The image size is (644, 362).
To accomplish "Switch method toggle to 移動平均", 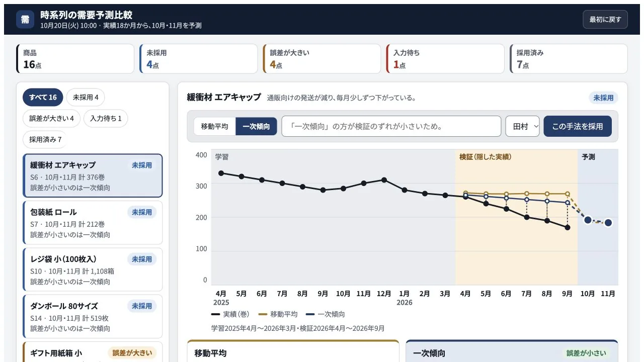I will point(215,126).
